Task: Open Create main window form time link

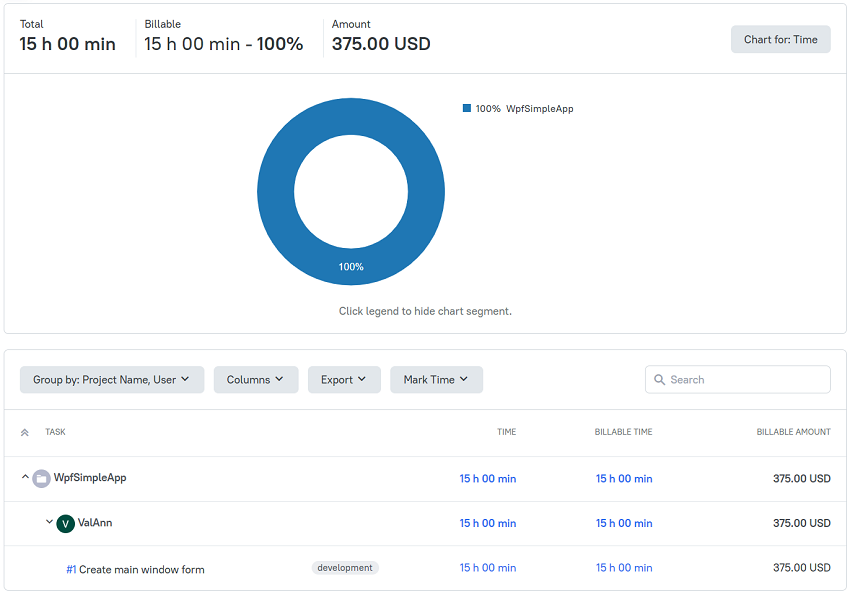Action: click(x=487, y=568)
